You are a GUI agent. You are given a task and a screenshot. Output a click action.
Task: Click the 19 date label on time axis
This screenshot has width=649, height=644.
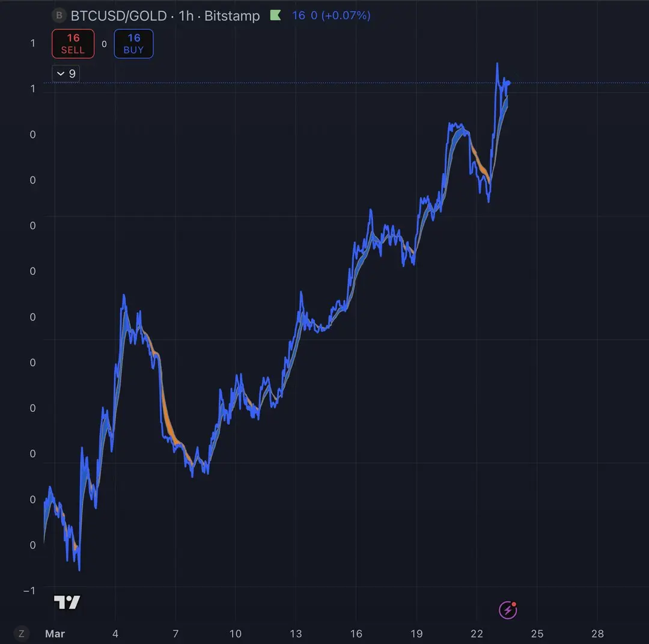[416, 634]
